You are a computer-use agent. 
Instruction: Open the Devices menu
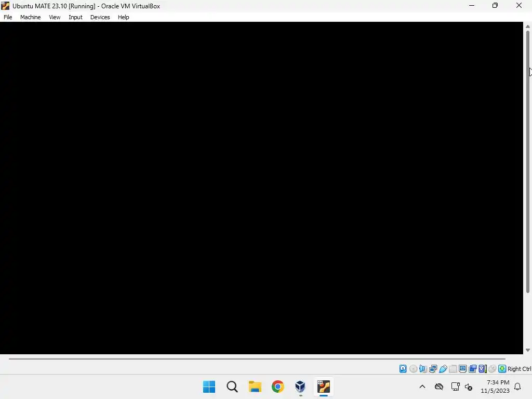point(100,17)
